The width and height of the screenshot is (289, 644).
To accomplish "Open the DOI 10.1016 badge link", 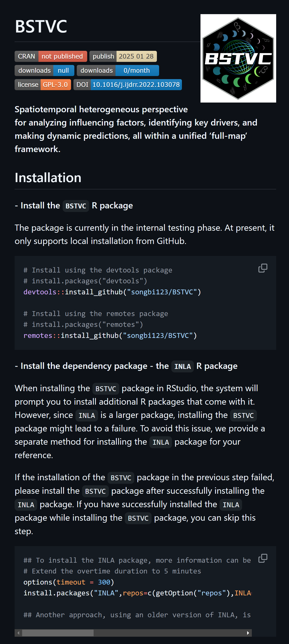I will point(127,84).
